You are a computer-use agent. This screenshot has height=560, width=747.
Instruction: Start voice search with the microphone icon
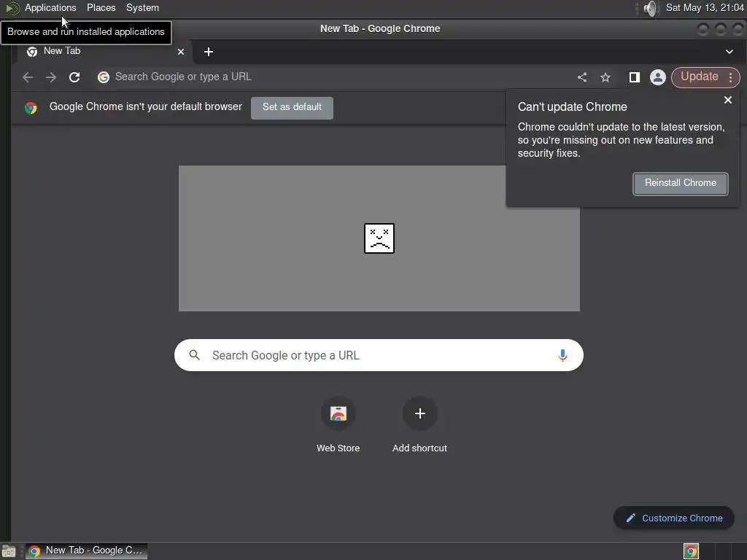click(562, 355)
